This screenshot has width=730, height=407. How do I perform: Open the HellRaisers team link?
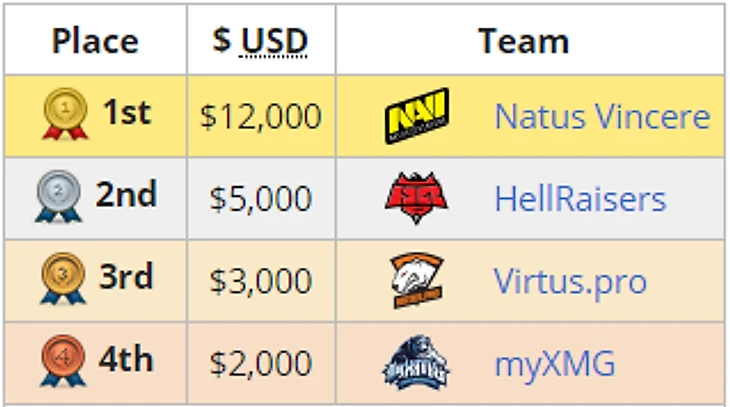click(580, 198)
